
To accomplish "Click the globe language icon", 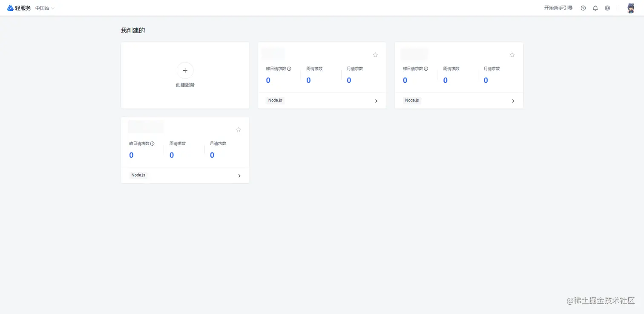I will click(x=607, y=8).
